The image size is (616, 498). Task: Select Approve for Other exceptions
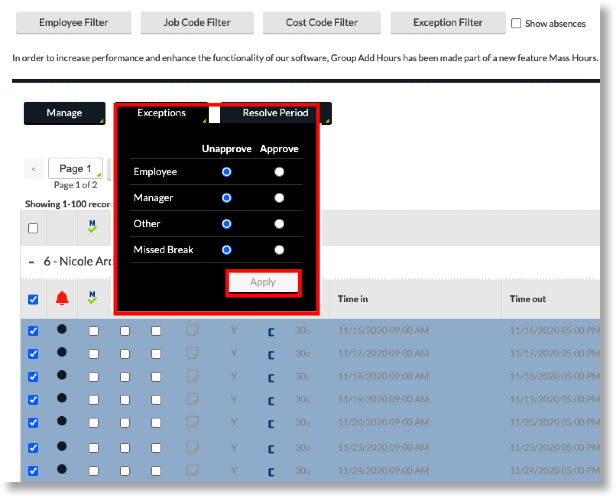[x=279, y=224]
